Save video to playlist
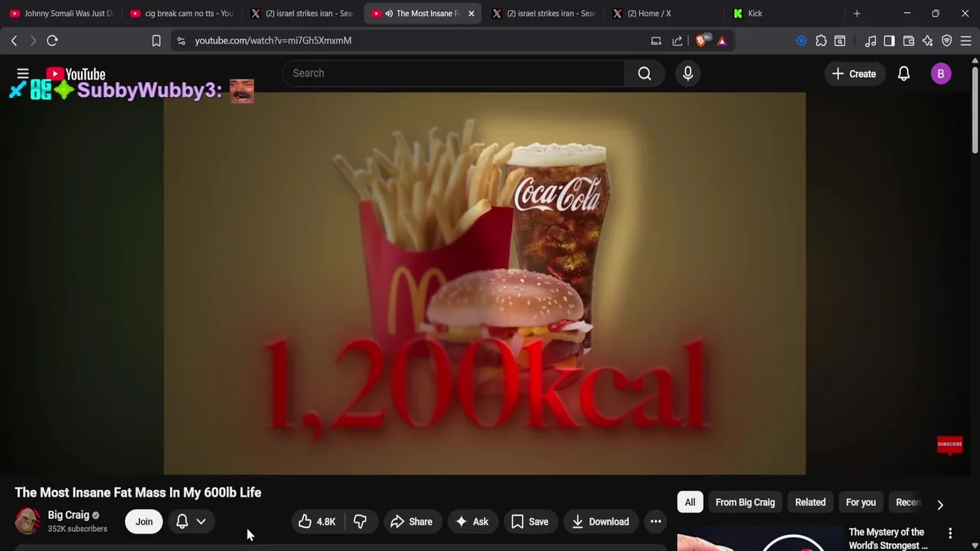The height and width of the screenshot is (551, 980). pos(530,522)
